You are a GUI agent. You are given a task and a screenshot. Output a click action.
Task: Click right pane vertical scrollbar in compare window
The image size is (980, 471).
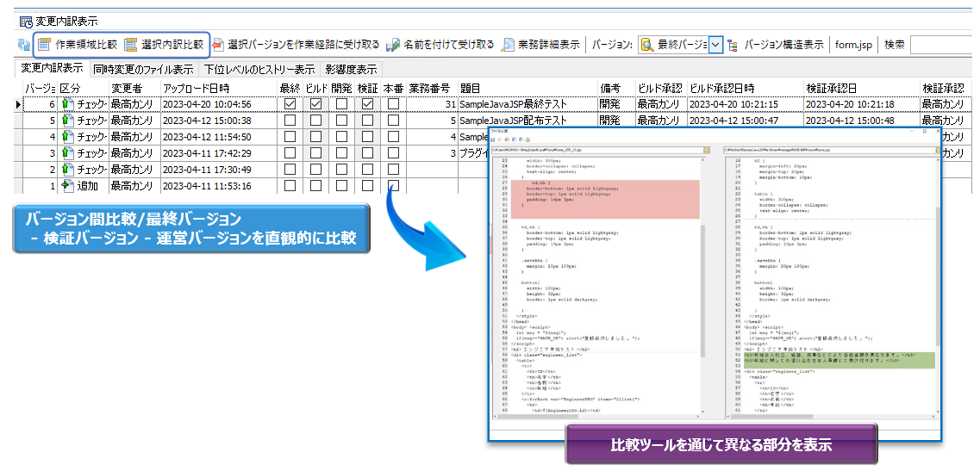(938, 288)
